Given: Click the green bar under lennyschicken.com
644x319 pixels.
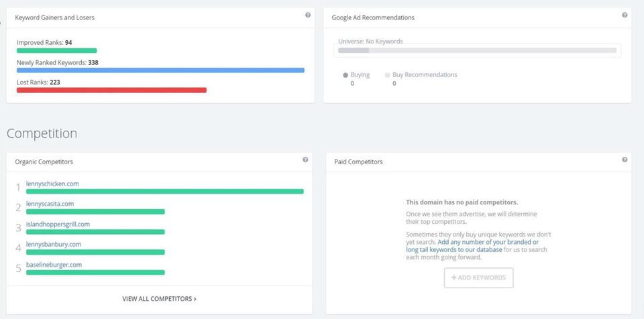Looking at the screenshot, I should coord(165,191).
